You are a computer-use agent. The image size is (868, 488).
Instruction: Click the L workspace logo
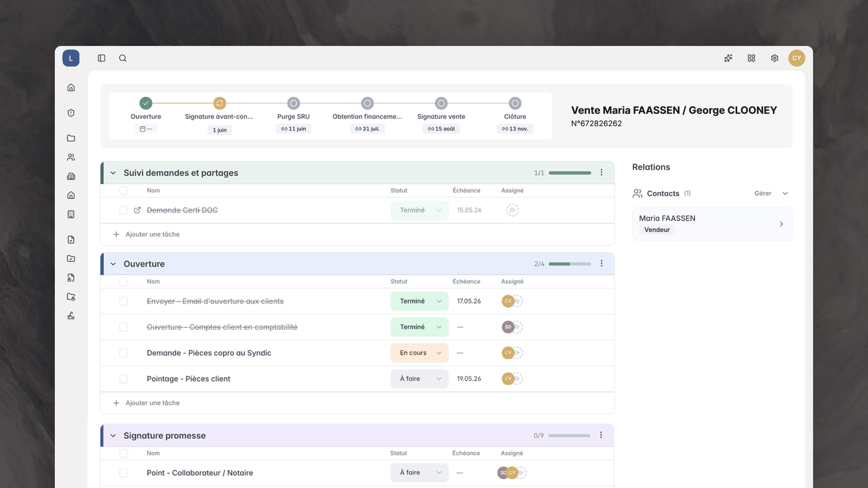71,58
